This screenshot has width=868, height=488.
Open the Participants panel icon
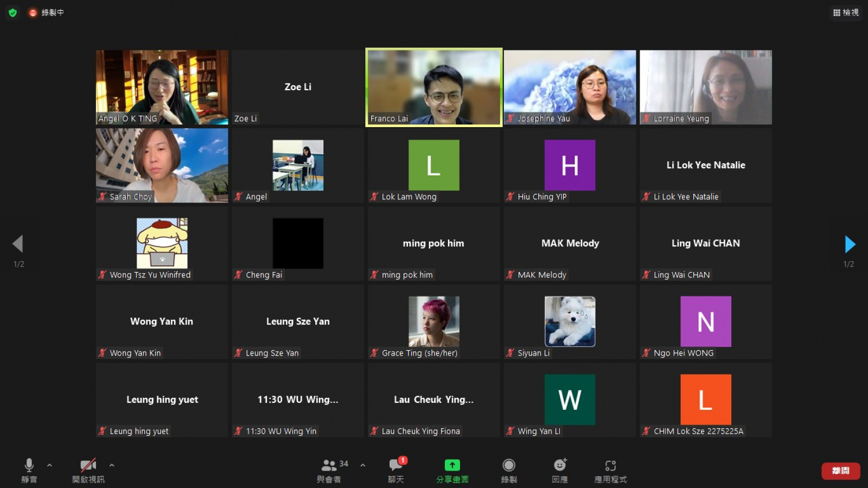tap(329, 465)
